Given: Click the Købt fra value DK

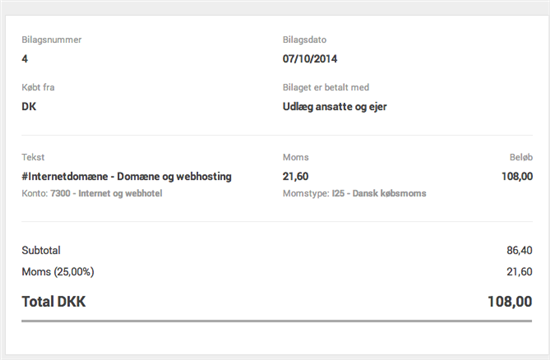Looking at the screenshot, I should click(x=29, y=107).
